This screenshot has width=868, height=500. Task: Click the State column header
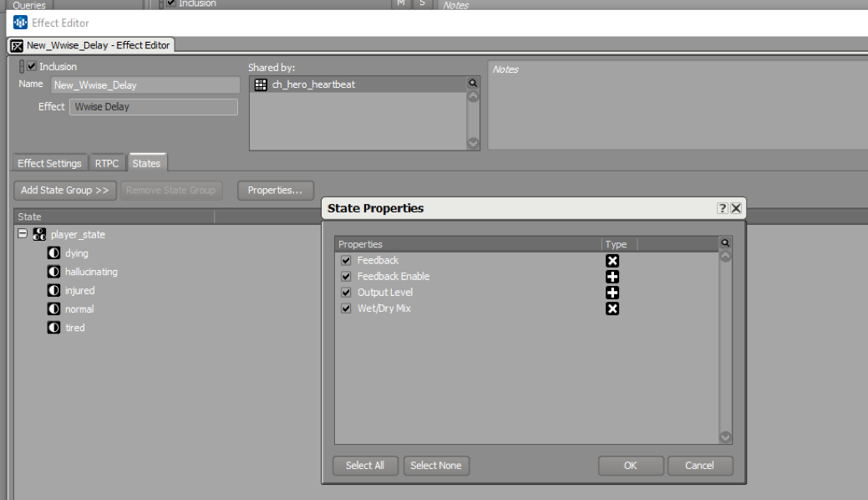click(x=114, y=217)
